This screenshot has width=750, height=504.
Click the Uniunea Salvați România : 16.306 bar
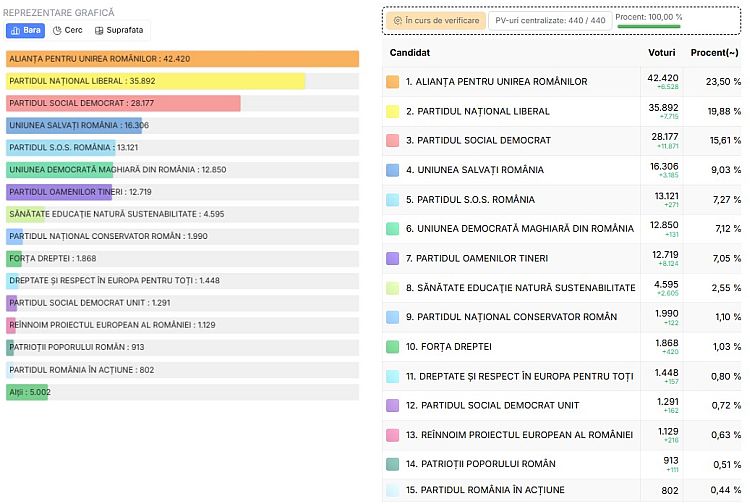(x=74, y=125)
